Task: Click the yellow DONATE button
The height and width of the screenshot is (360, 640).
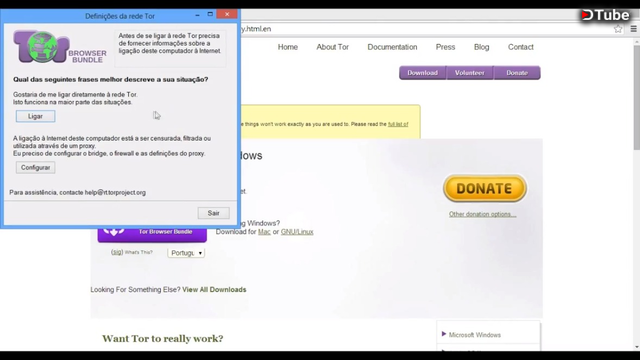Action: click(x=485, y=189)
